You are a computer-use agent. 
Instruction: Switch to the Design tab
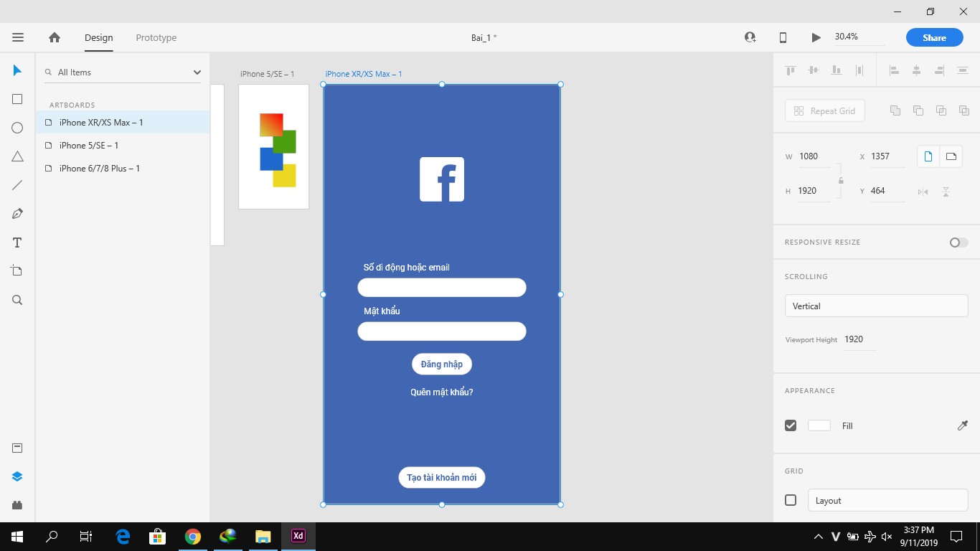(x=99, y=37)
